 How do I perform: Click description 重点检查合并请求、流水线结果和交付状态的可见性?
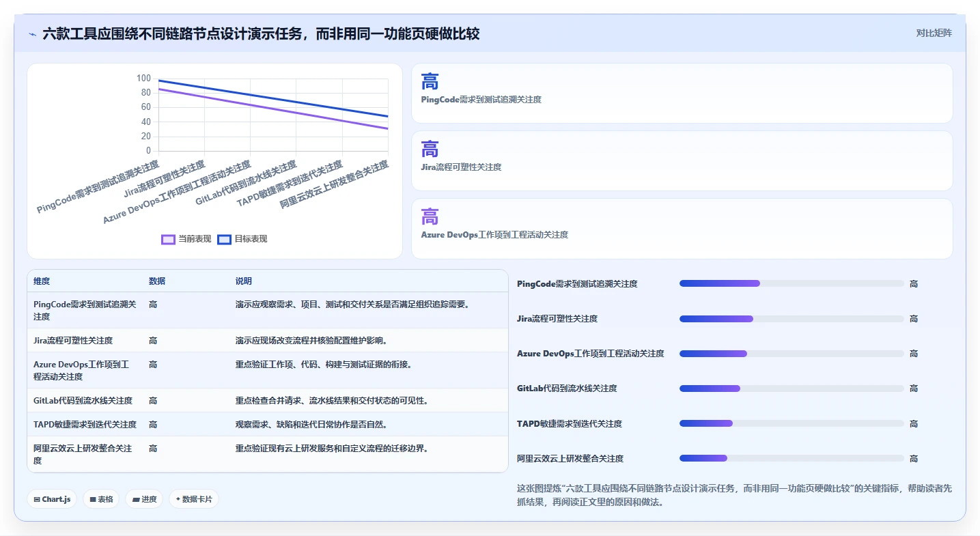[x=332, y=401]
